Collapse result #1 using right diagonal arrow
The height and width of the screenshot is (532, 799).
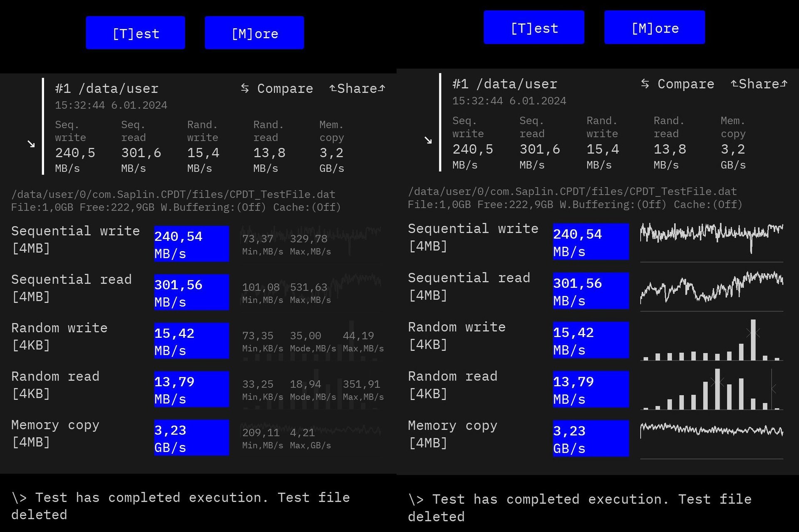click(428, 140)
